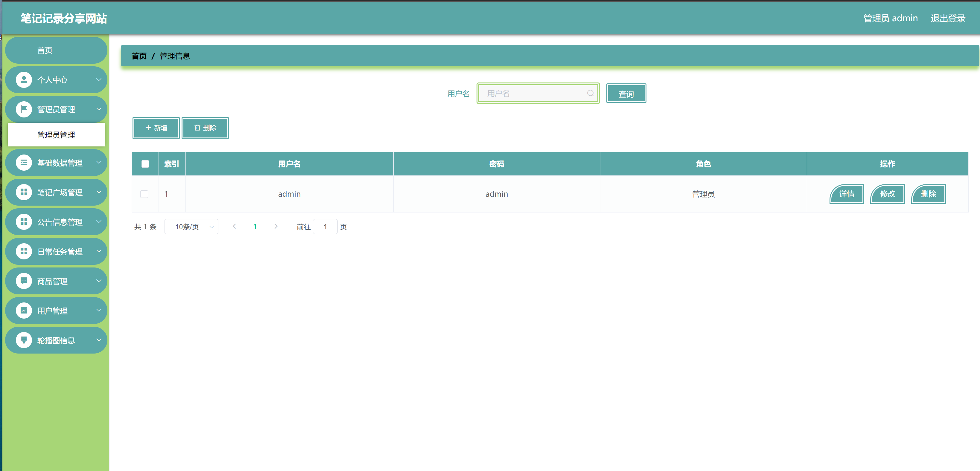Click the chat bubble icon beside 商品管理
This screenshot has height=471, width=980.
pos(24,281)
